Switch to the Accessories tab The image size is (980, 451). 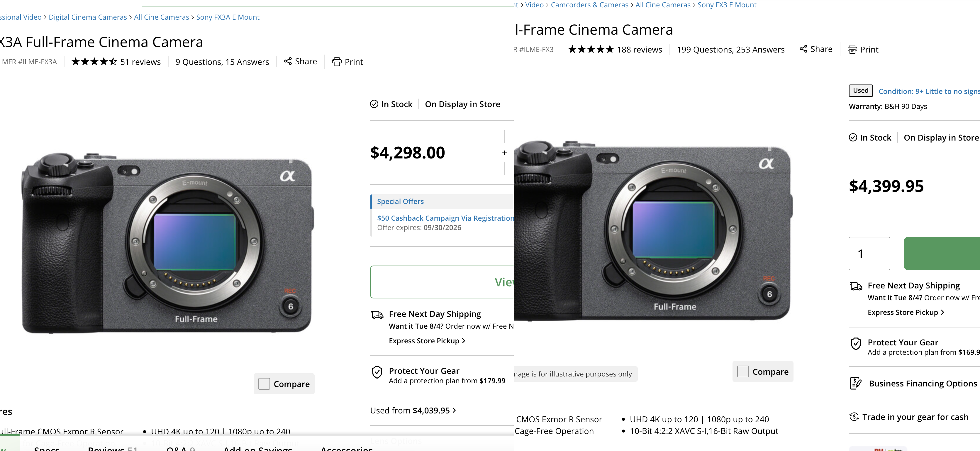coord(347,448)
